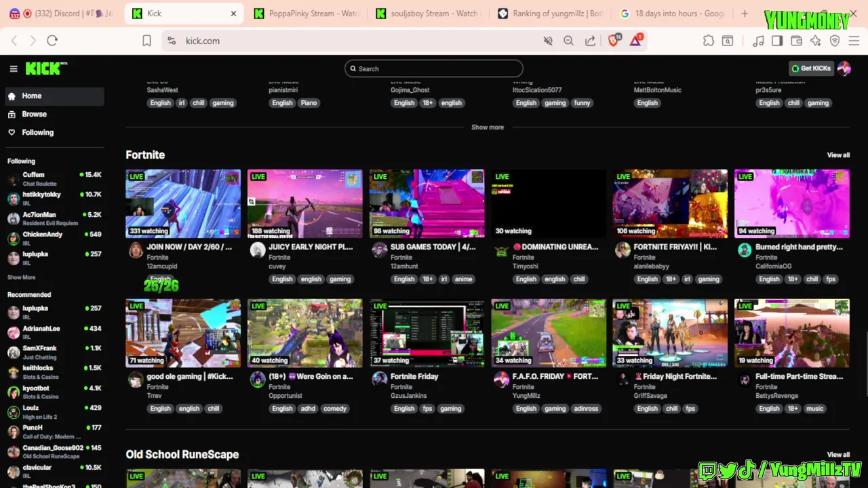Select Home in the sidebar menu
The image size is (868, 488).
pos(54,96)
